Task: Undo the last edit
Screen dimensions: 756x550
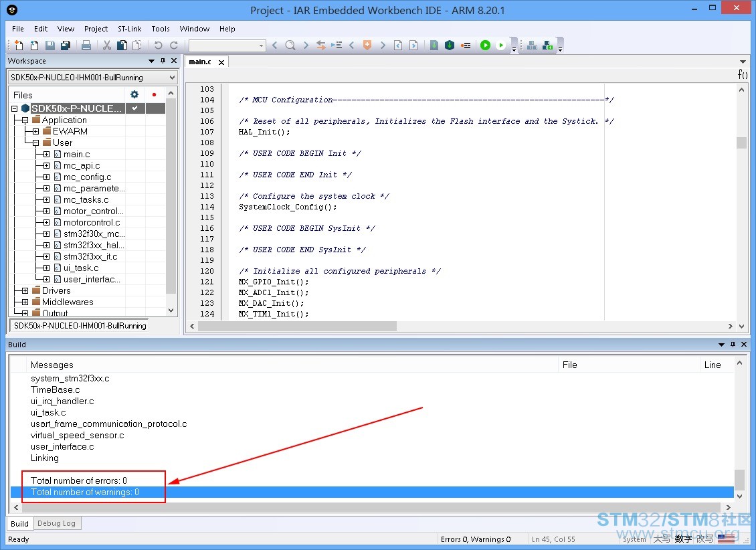Action: [158, 45]
